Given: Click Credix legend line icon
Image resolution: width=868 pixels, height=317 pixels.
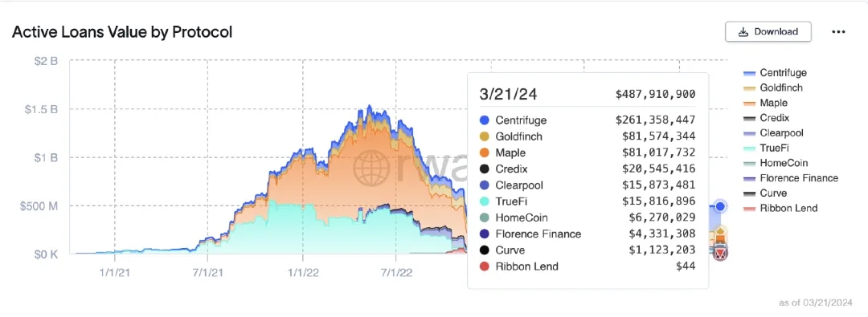Looking at the screenshot, I should tap(750, 118).
